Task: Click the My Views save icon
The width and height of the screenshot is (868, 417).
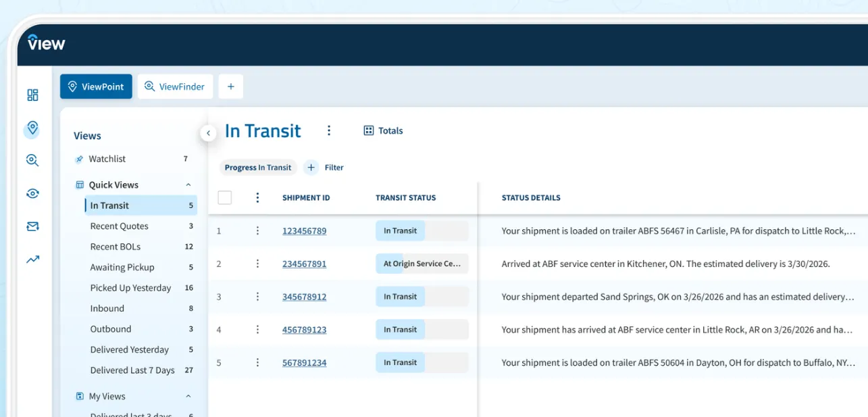Action: pyautogui.click(x=80, y=397)
